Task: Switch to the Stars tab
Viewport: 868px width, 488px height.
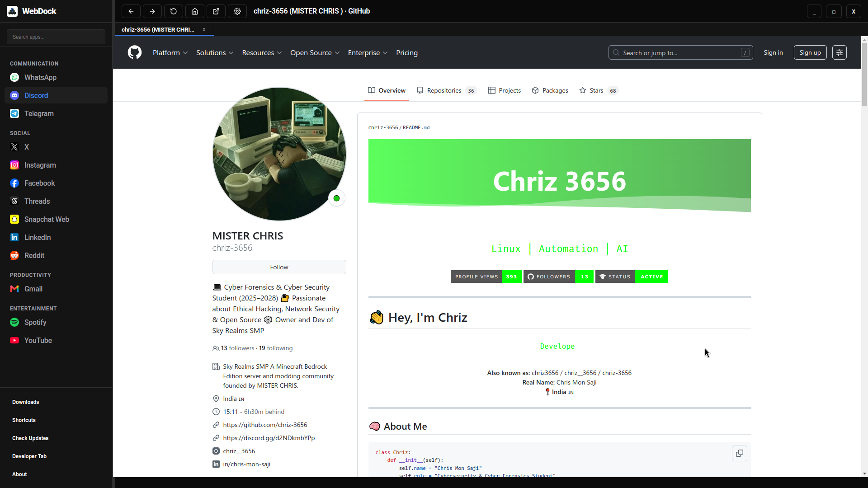Action: [599, 90]
